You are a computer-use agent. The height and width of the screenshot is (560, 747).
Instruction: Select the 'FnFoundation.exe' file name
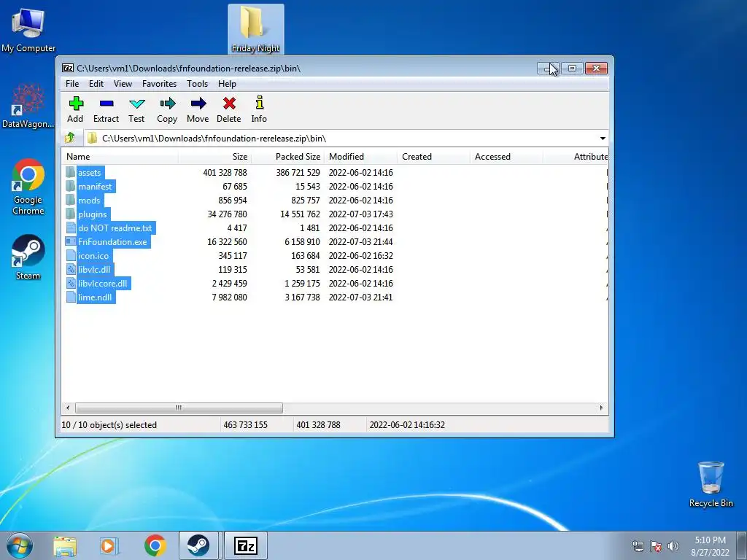(112, 242)
